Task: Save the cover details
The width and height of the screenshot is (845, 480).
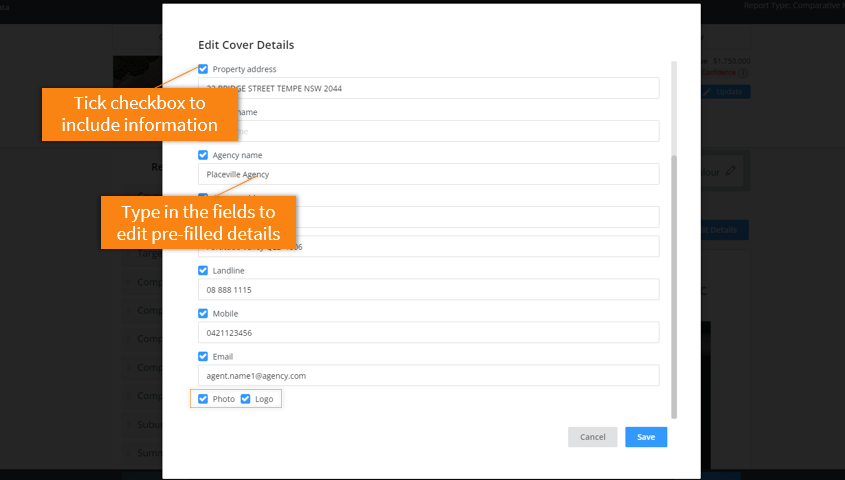Action: (646, 437)
